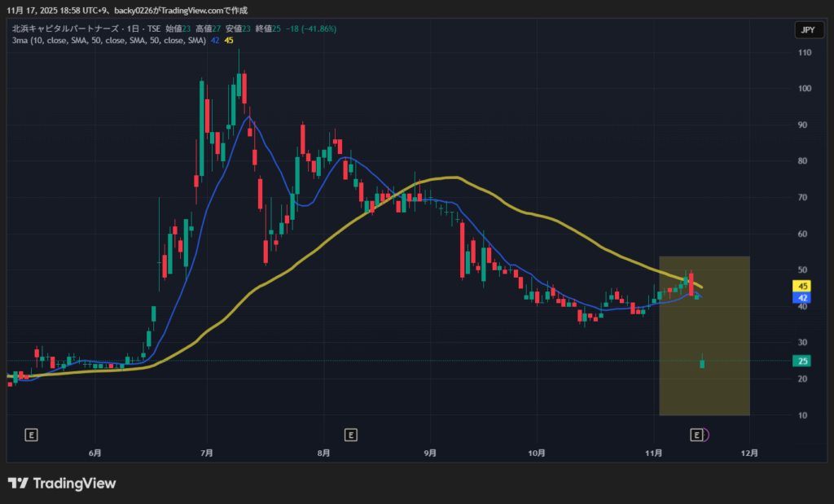Click the earnings E marker near June
Image resolution: width=834 pixels, height=504 pixels.
(32, 435)
